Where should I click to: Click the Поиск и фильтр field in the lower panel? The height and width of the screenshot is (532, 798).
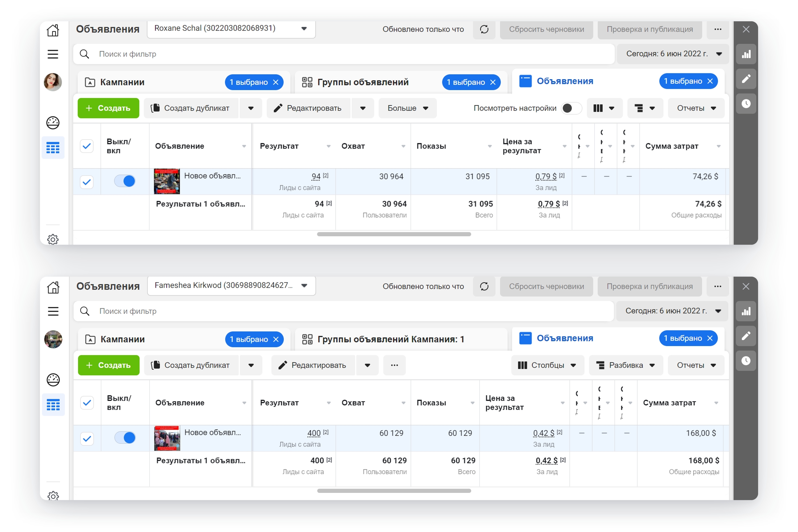point(343,311)
